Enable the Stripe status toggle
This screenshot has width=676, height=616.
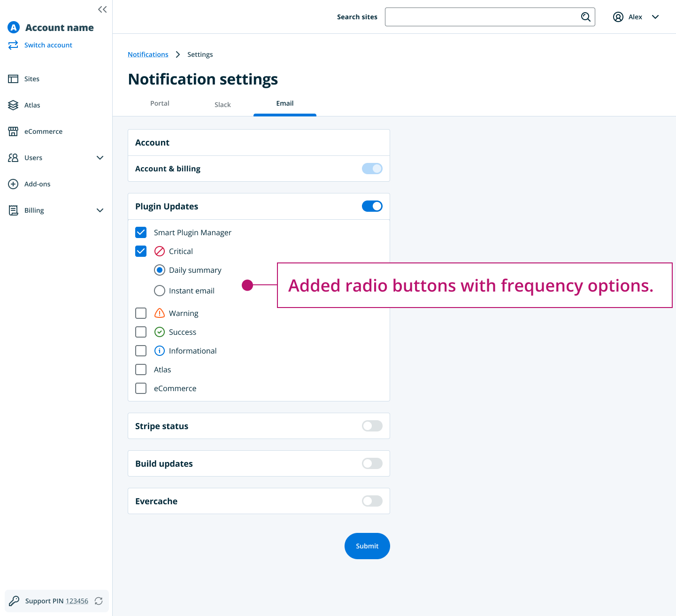(372, 426)
